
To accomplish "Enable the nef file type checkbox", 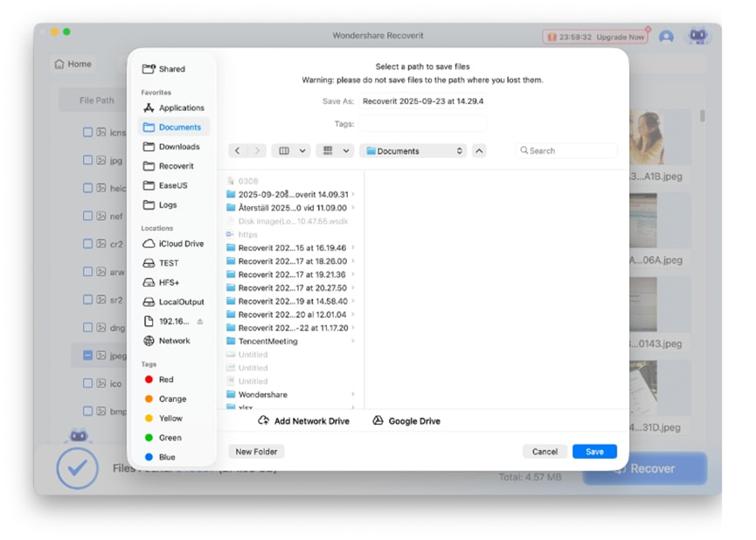I will pos(87,216).
